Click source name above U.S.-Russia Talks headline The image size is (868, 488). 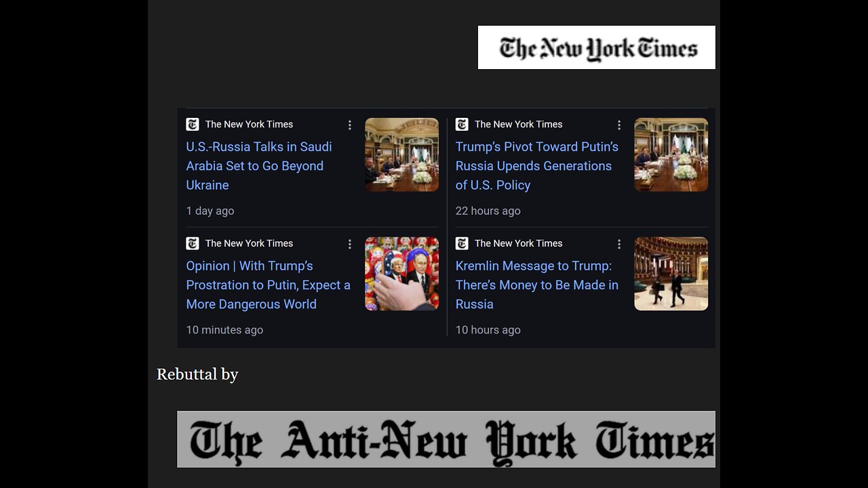click(250, 124)
